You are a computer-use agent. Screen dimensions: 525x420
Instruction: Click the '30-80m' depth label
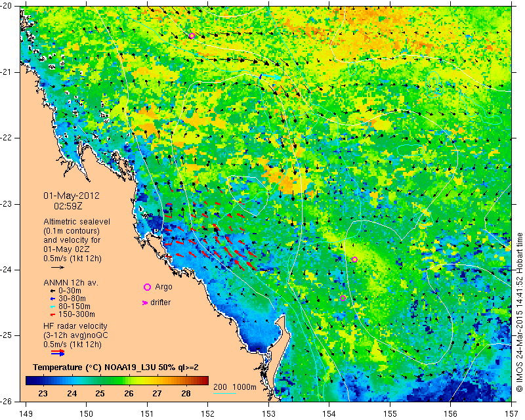coord(72,299)
